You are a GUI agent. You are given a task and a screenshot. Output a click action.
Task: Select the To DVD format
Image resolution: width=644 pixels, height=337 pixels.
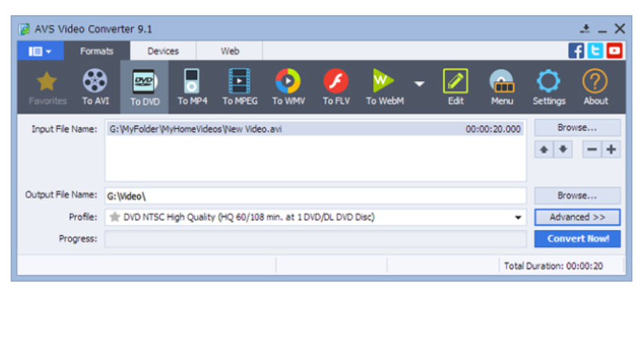pos(144,87)
